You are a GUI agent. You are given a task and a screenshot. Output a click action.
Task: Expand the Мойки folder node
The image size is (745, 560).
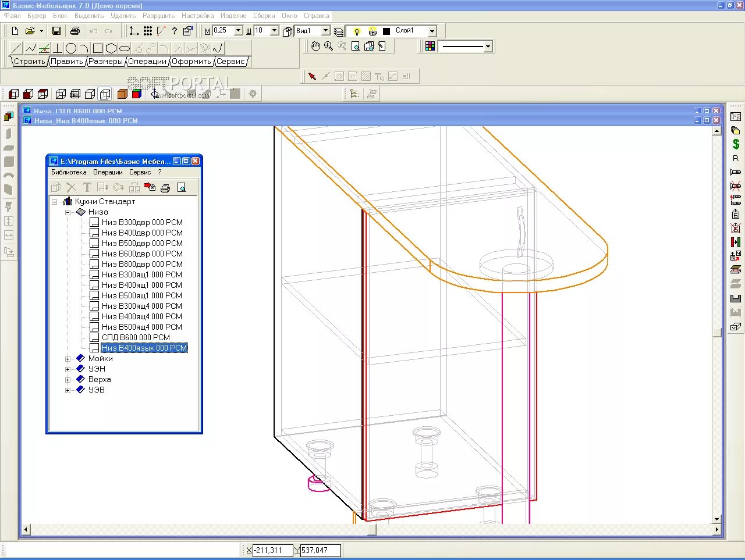click(x=68, y=359)
